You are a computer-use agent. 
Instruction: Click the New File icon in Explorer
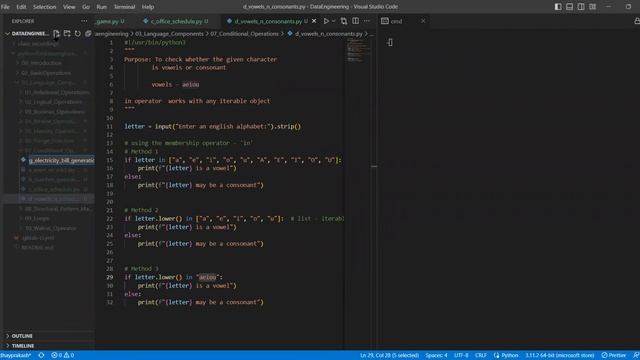[56, 34]
